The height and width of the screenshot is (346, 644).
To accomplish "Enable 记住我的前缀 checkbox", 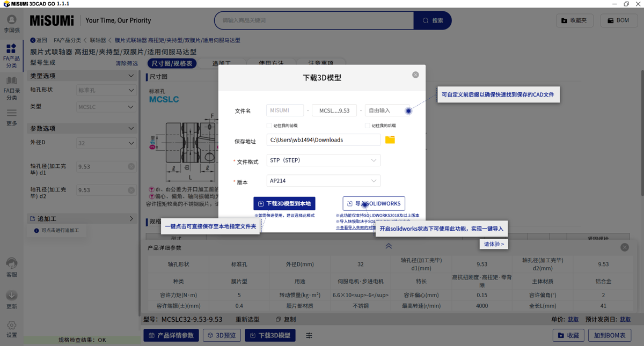I will coord(269,126).
